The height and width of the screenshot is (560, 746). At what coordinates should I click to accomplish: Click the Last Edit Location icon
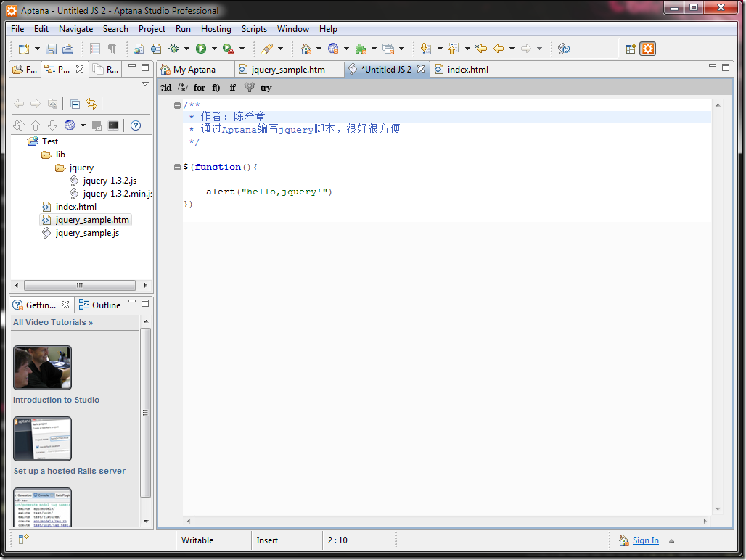pos(481,49)
